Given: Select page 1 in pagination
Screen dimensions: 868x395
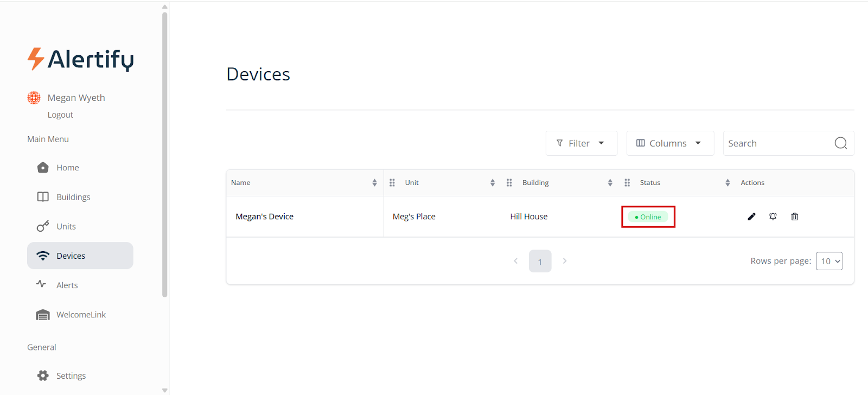Looking at the screenshot, I should (x=540, y=262).
